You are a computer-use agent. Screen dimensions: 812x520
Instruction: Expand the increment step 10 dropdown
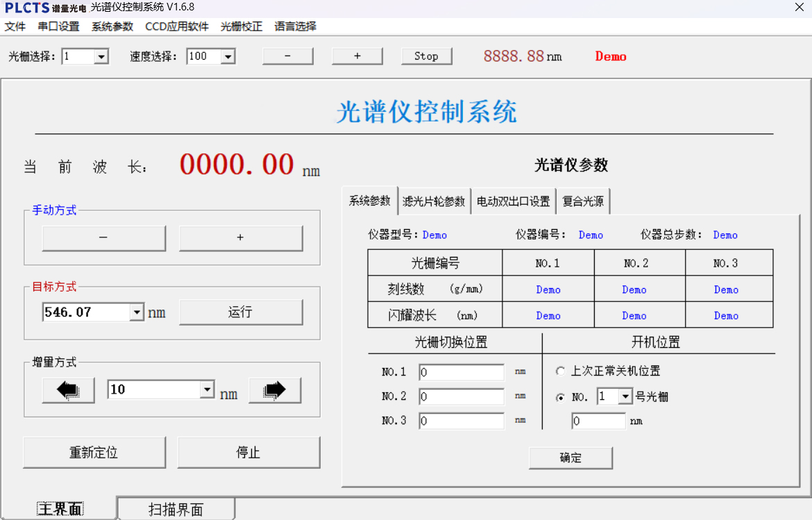[x=207, y=389]
